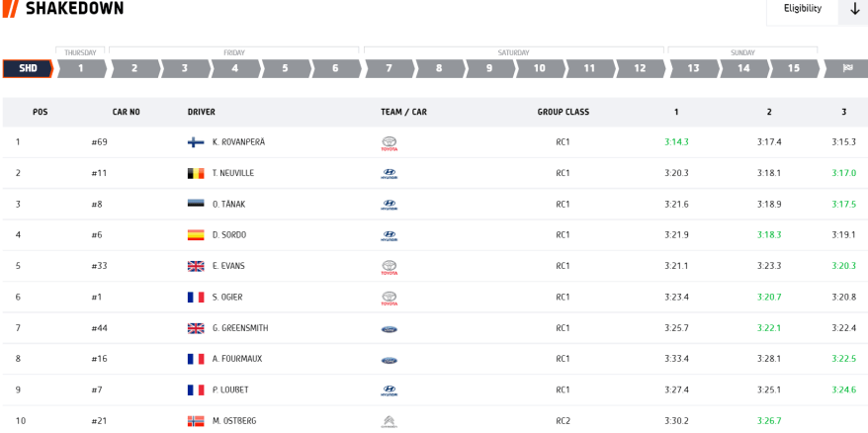This screenshot has width=868, height=433.
Task: Click the Spanish flag beside D. Sordo
Action: (x=196, y=235)
